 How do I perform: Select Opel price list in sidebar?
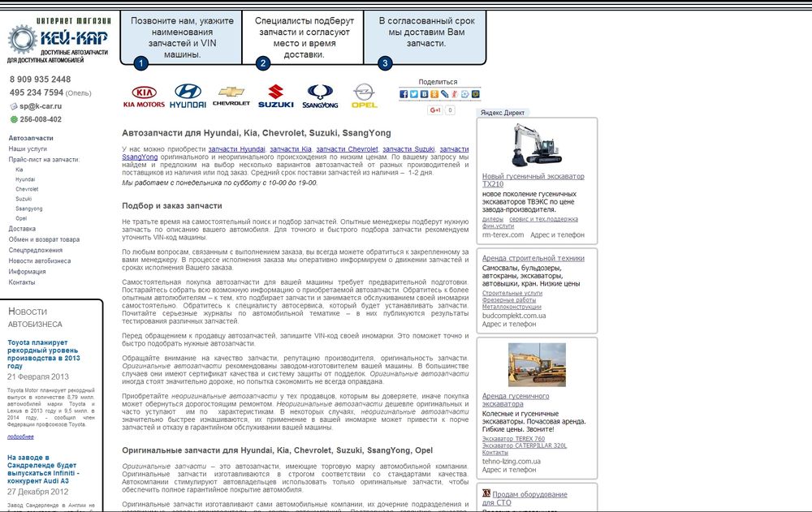tap(21, 218)
